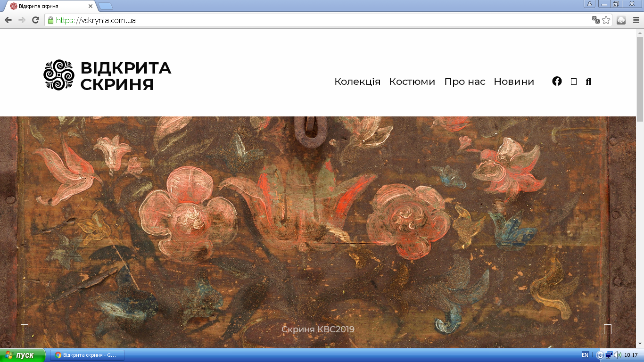Click the swirl logo of Відкрита скриня
This screenshot has width=644, height=362.
(59, 75)
